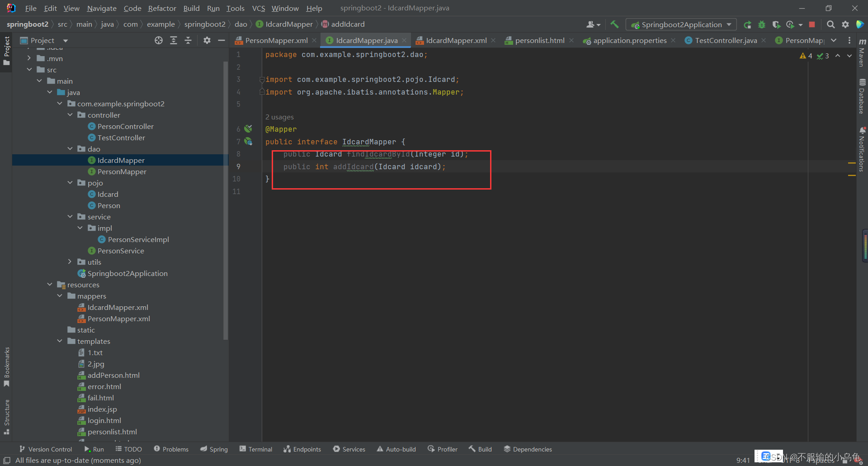Collapse the controller package
Viewport: 868px width, 466px height.
(x=70, y=114)
